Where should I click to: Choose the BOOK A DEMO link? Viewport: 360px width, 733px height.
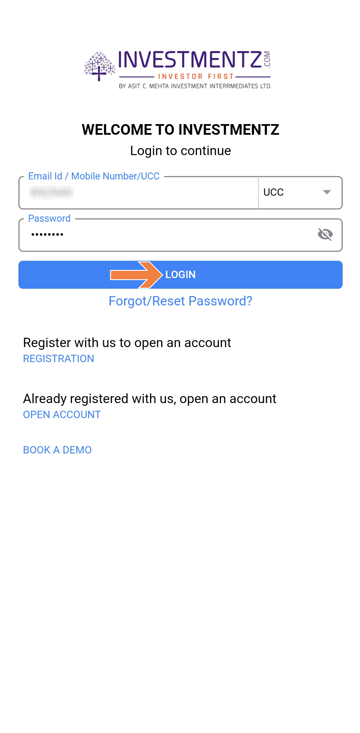[57, 450]
